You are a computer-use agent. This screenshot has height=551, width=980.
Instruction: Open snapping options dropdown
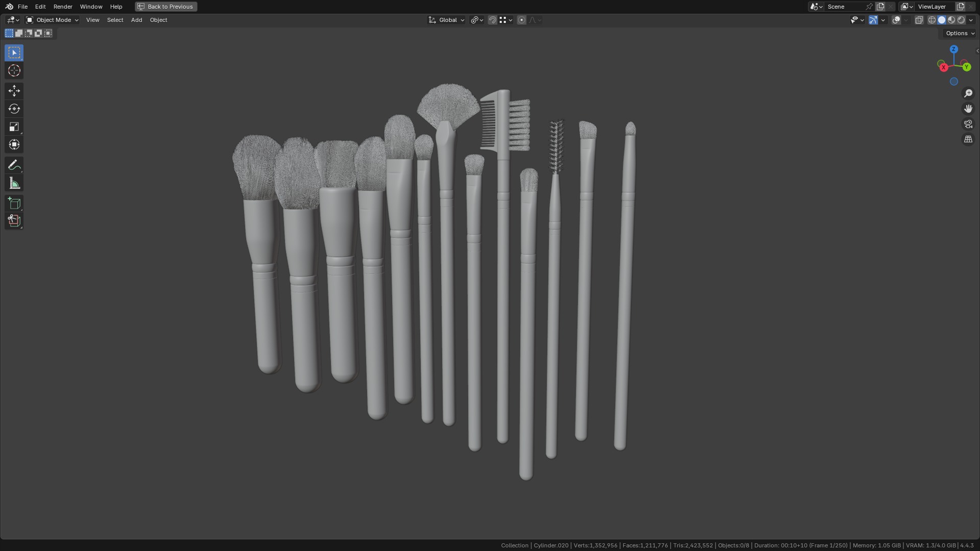[506, 20]
